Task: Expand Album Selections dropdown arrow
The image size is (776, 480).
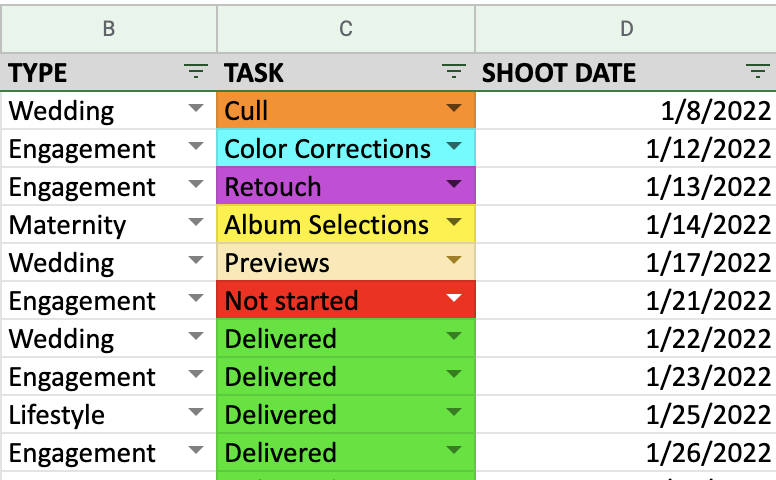Action: click(454, 222)
